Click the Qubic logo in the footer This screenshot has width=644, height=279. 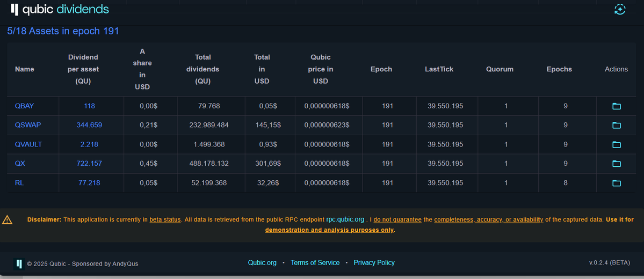(x=19, y=264)
